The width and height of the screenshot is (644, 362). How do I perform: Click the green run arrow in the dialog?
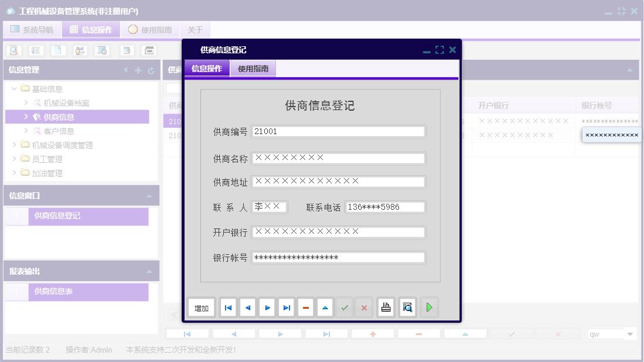click(x=429, y=307)
